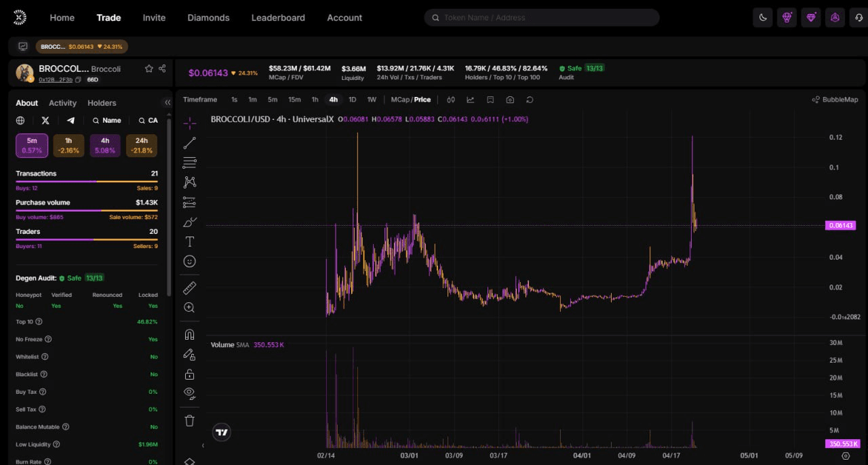Open the candlestick chart type selector

[451, 100]
